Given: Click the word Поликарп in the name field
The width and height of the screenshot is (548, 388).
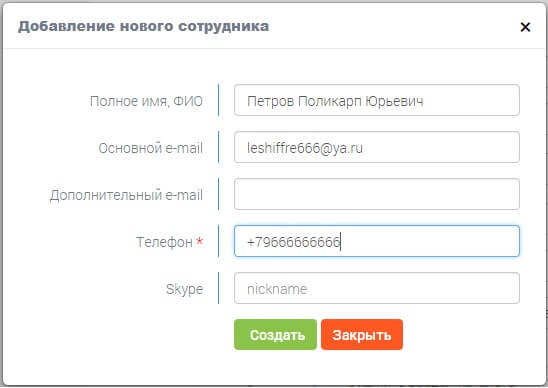Looking at the screenshot, I should pyautogui.click(x=330, y=101).
